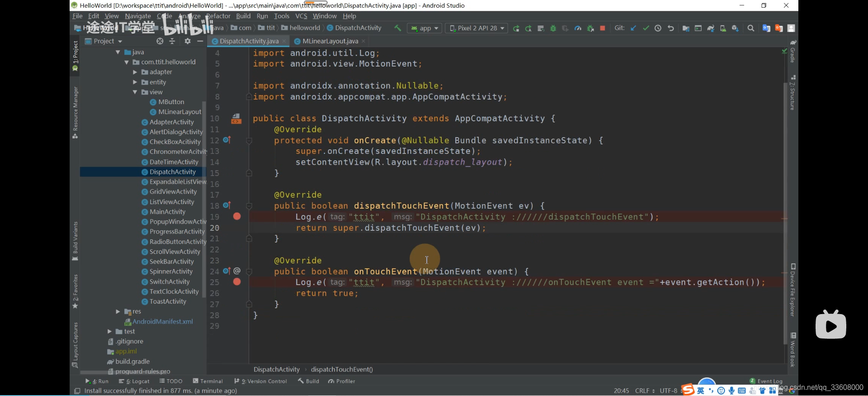
Task: Open the Terminal tool window
Action: (x=208, y=381)
